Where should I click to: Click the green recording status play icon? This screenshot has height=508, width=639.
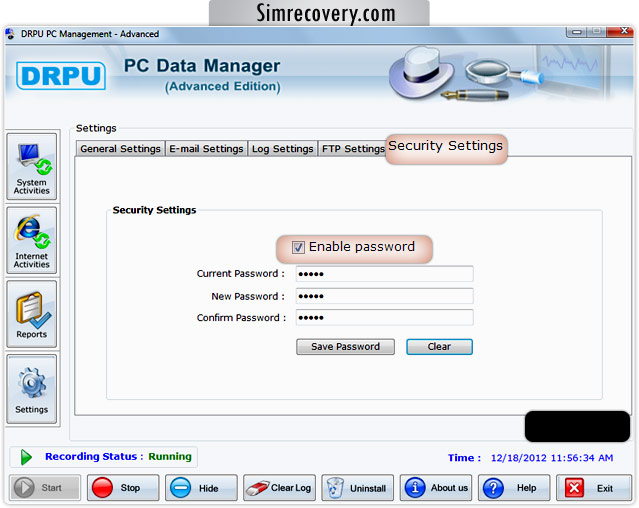26,457
